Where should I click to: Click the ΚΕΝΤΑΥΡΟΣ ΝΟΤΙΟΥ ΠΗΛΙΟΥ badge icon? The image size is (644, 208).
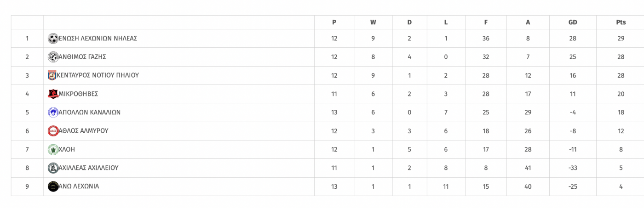(52, 75)
